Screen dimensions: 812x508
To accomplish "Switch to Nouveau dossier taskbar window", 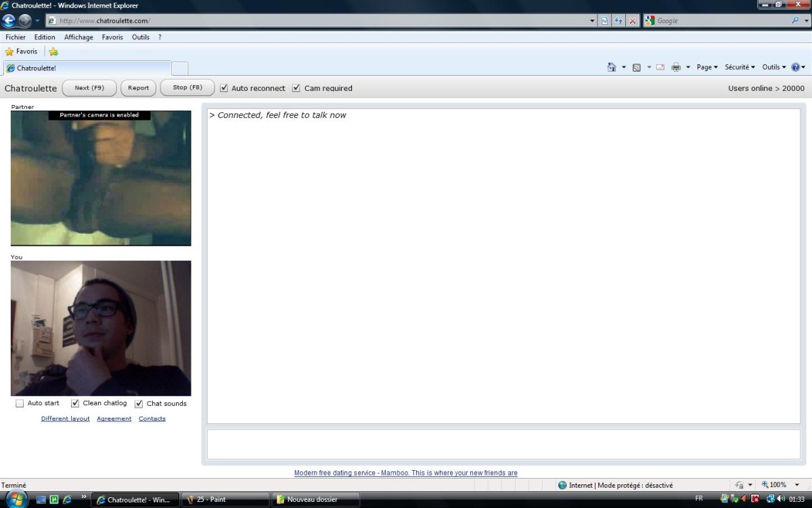I will click(315, 500).
